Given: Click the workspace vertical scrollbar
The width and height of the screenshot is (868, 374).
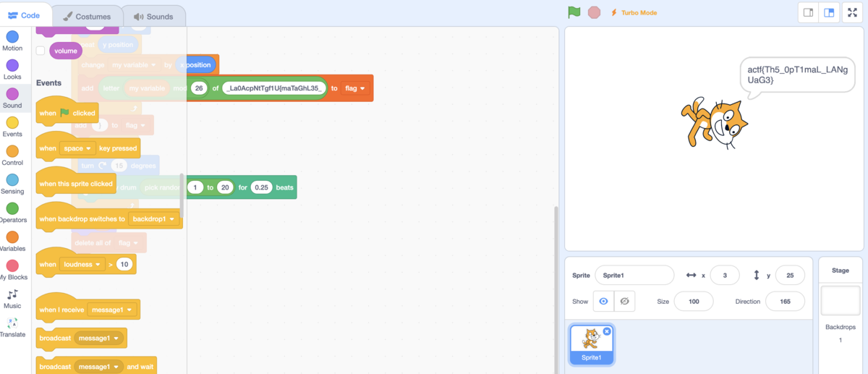Looking at the screenshot, I should pos(556,289).
